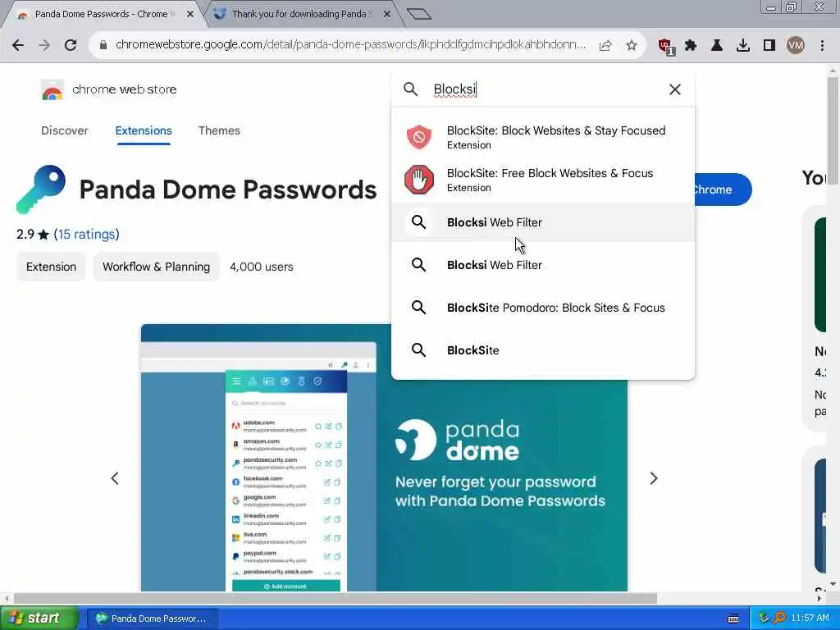The image size is (840, 630).
Task: Click the Extension category chip
Action: pyautogui.click(x=52, y=267)
